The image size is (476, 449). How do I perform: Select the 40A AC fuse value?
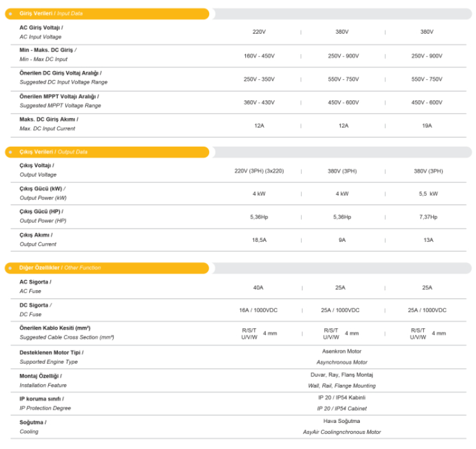(x=258, y=288)
